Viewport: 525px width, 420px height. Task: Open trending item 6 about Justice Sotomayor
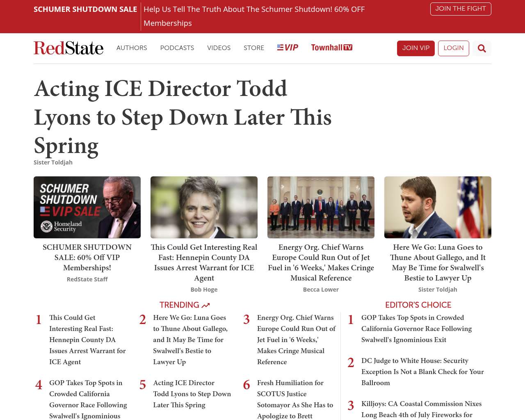pos(295,399)
